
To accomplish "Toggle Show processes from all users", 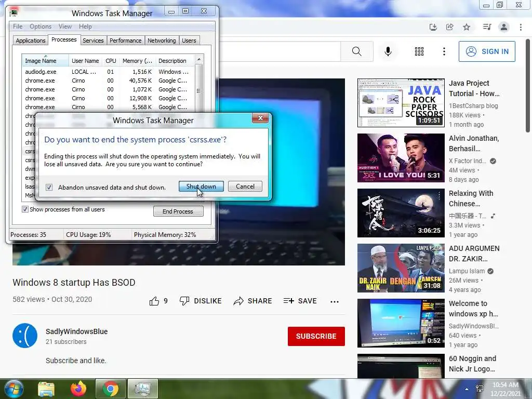I will pos(25,209).
